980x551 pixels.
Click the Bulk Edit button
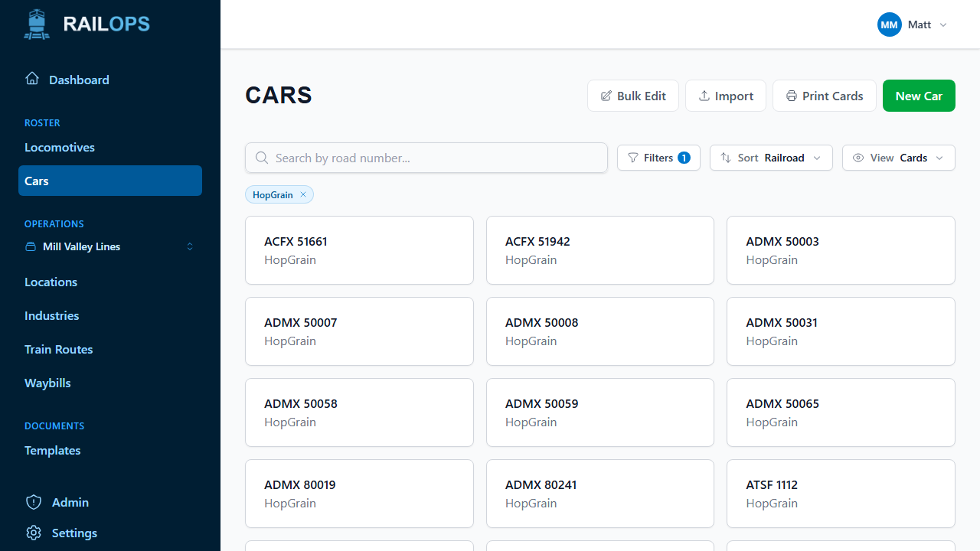pos(633,96)
